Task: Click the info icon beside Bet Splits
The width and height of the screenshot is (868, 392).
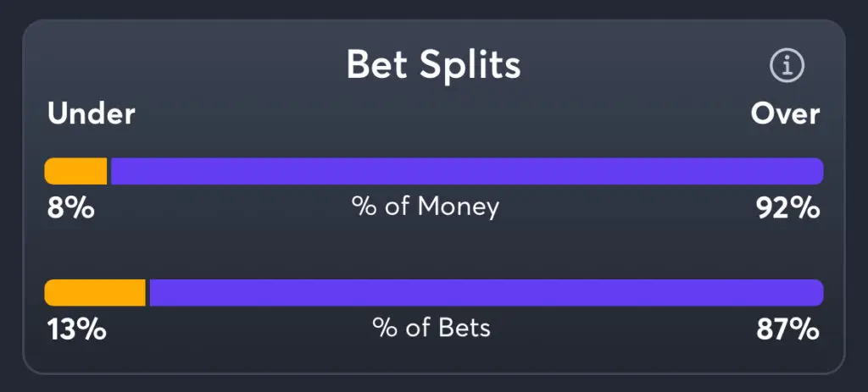Action: 786,66
